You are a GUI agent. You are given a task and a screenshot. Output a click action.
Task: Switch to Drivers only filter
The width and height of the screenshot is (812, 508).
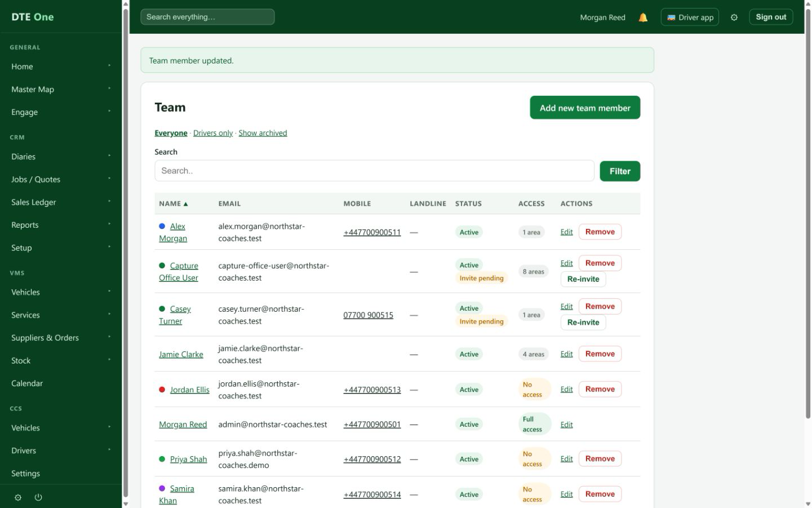tap(213, 133)
